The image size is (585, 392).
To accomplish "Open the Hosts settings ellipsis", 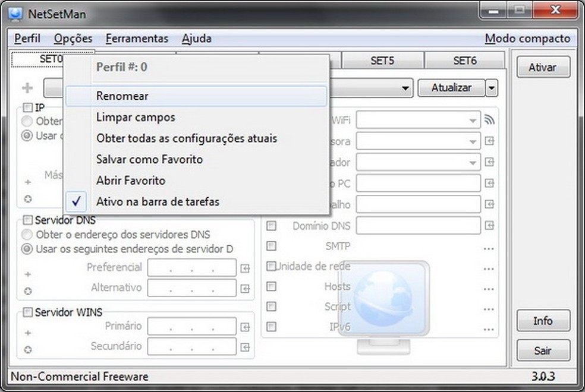I will coord(489,289).
